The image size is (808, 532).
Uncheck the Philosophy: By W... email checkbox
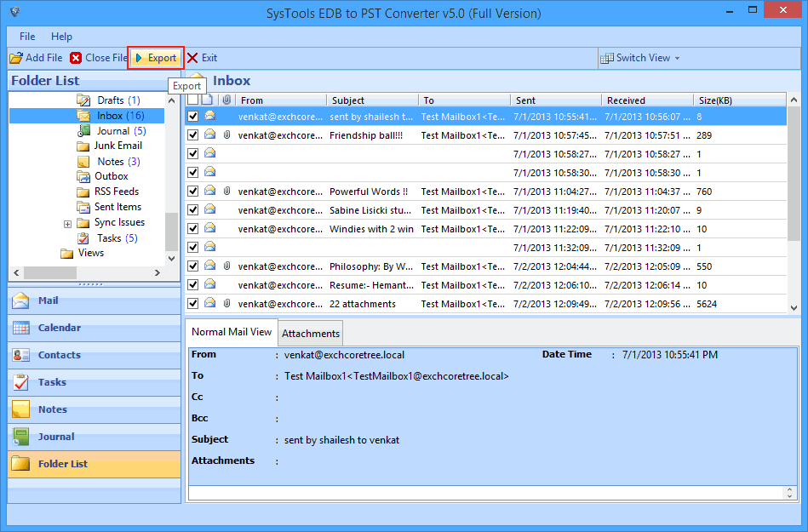point(192,266)
